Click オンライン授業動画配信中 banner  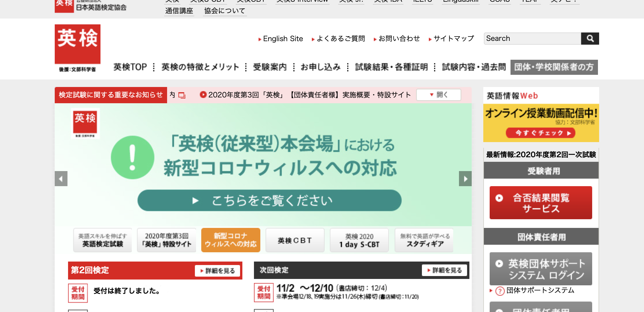(x=541, y=123)
